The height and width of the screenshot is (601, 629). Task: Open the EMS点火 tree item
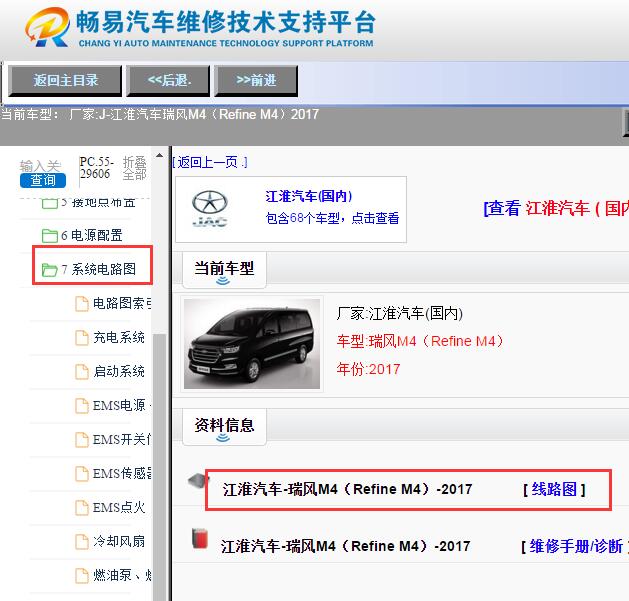click(x=119, y=508)
